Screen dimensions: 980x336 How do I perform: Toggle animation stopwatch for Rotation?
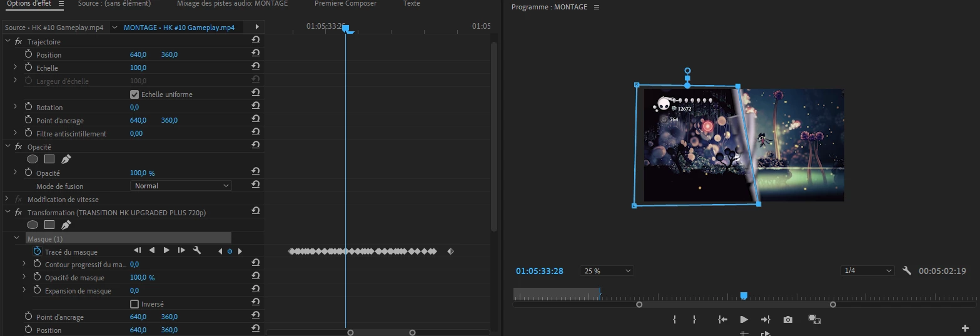(x=28, y=107)
